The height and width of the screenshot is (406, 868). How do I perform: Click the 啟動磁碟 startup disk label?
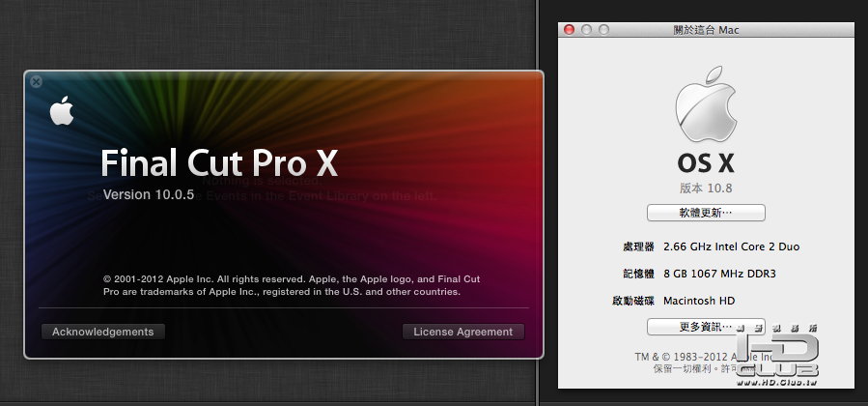tap(633, 301)
